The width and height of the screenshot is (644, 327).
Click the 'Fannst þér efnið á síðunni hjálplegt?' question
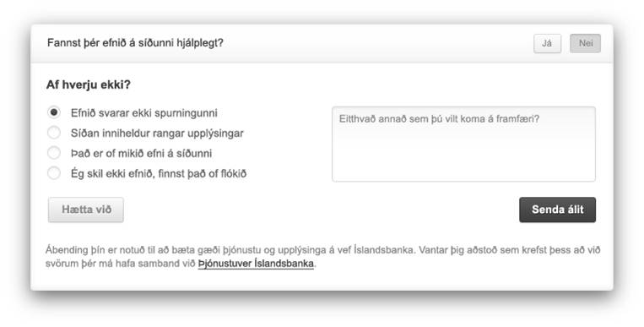click(x=135, y=43)
